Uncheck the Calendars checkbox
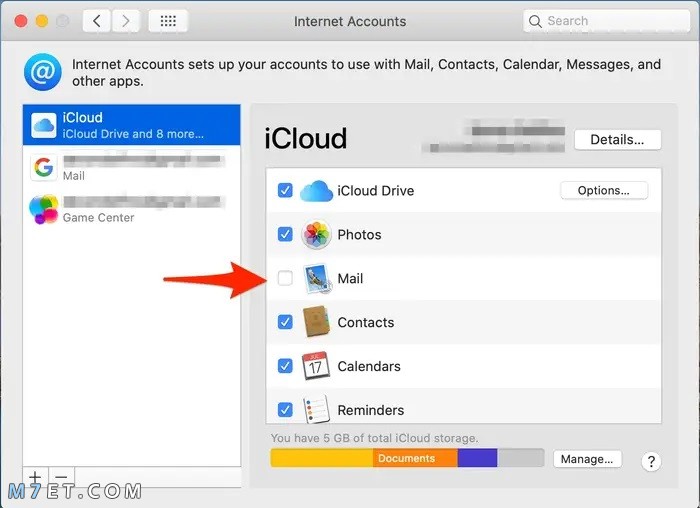Viewport: 700px width, 508px height. (x=285, y=366)
